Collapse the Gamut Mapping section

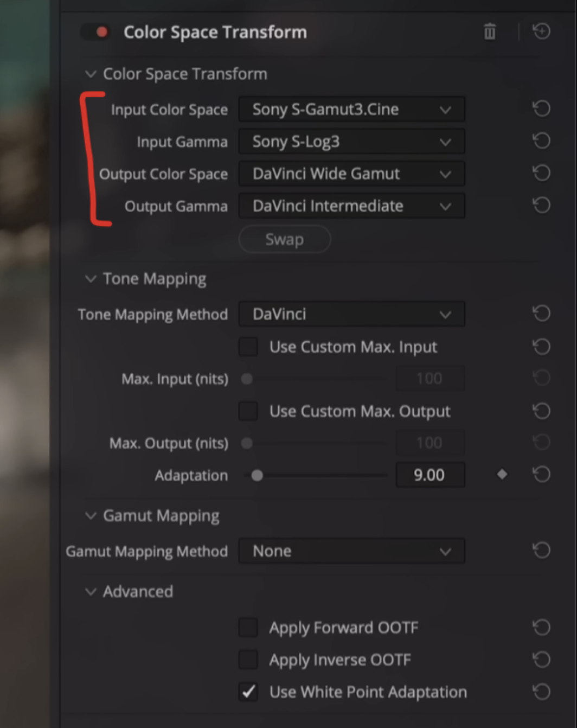91,516
